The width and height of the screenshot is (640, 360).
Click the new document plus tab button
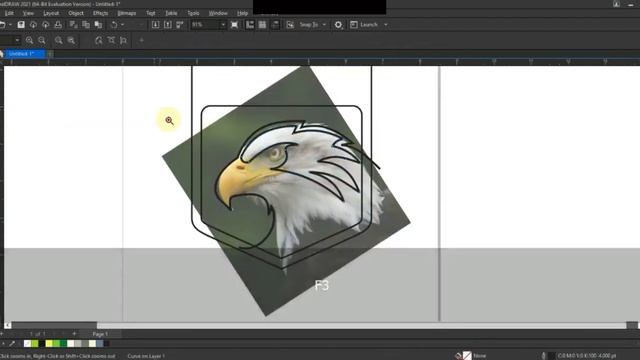[x=50, y=53]
